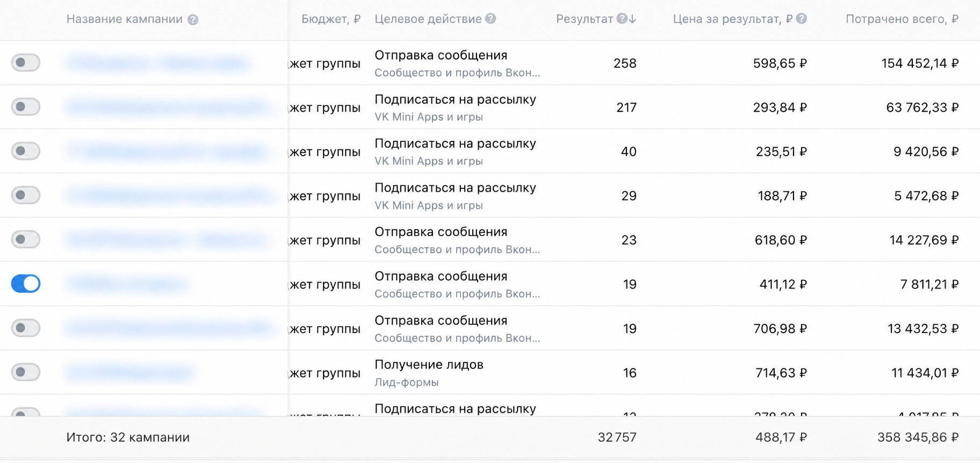The width and height of the screenshot is (980, 463).
Task: Click the price value 714,63 ₽
Action: (781, 373)
